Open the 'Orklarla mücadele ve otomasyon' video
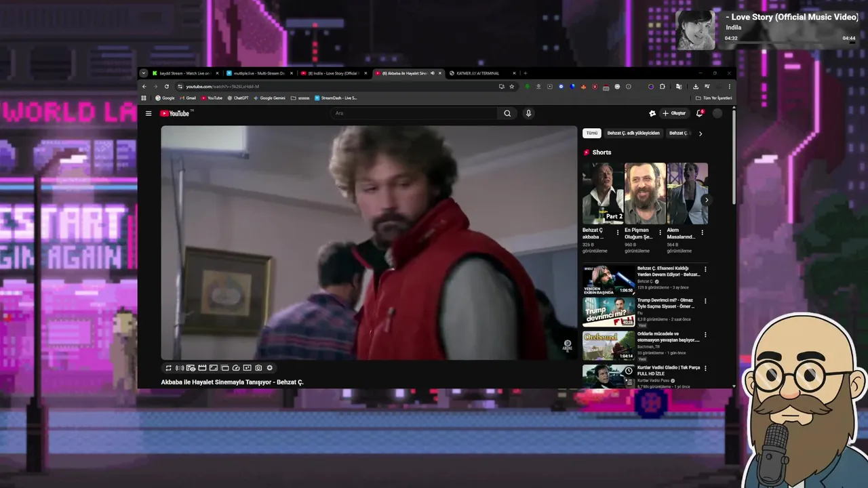Viewport: 868px width, 488px height. point(608,346)
